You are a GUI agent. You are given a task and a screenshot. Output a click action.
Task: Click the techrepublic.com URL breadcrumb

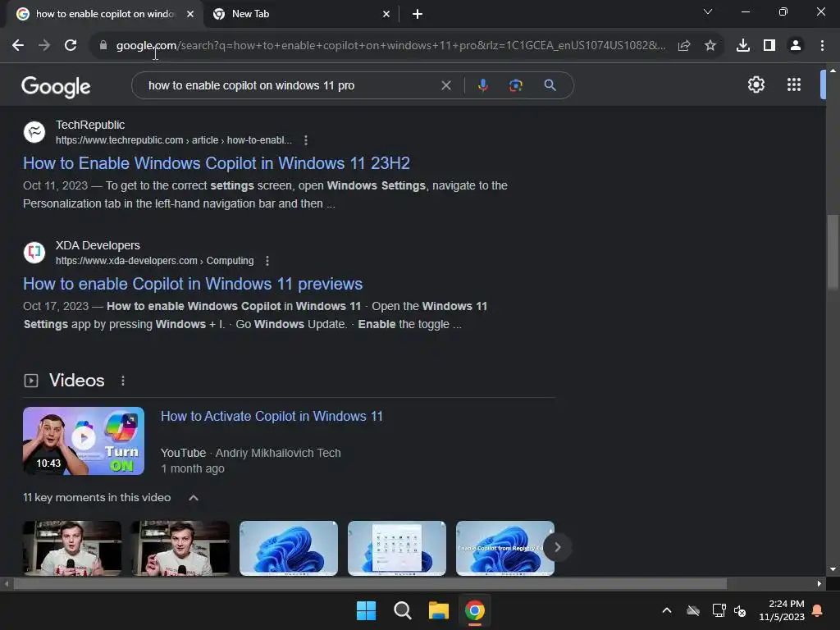pos(174,140)
